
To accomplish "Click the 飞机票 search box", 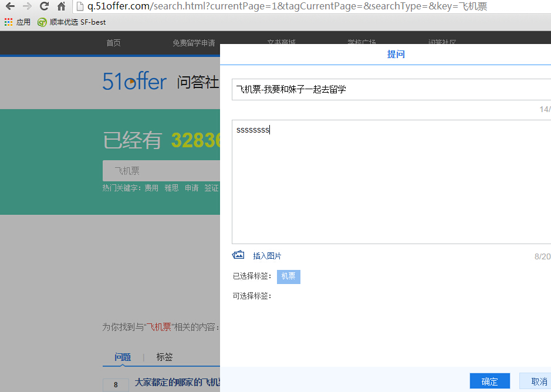I will click(161, 171).
